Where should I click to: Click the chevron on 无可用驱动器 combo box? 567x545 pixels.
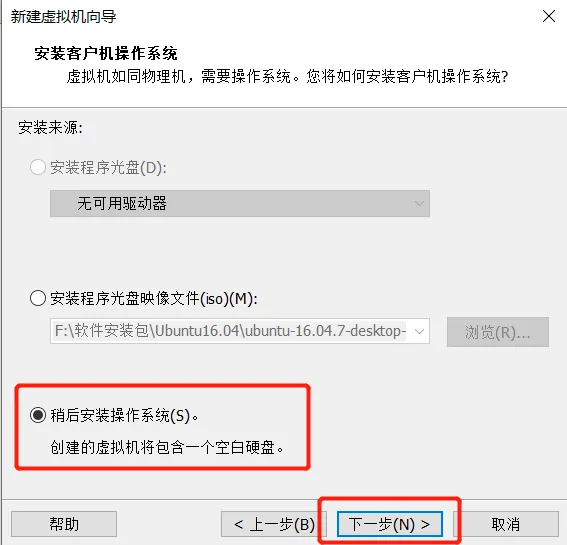[x=419, y=204]
